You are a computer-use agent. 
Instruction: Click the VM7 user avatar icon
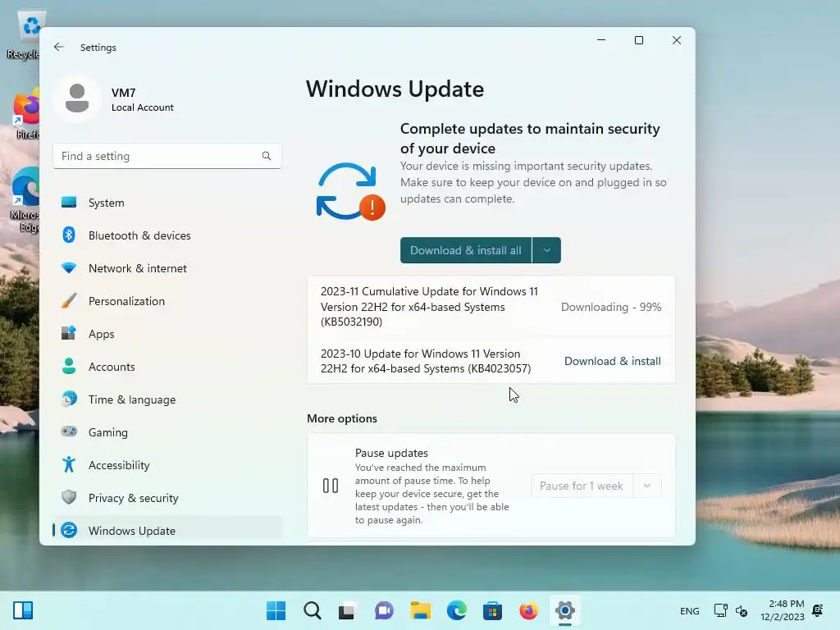[x=77, y=98]
